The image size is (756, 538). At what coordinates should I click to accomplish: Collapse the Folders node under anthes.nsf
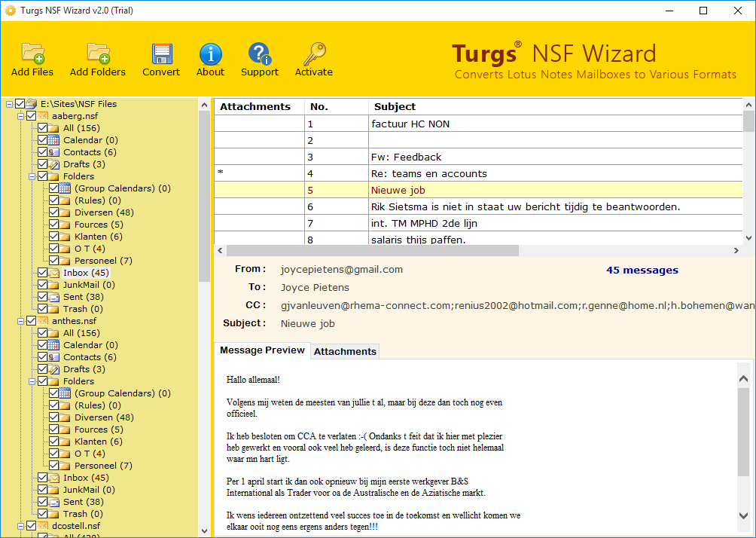pos(32,382)
